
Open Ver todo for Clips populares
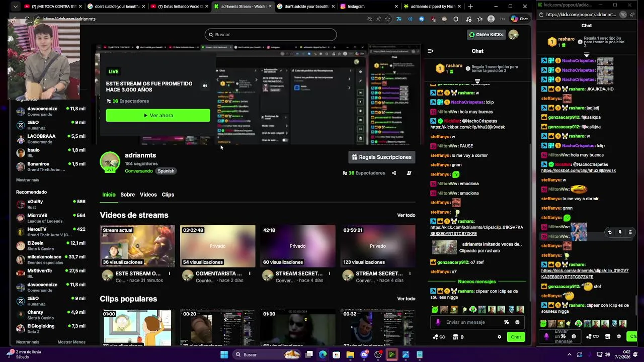[406, 299]
